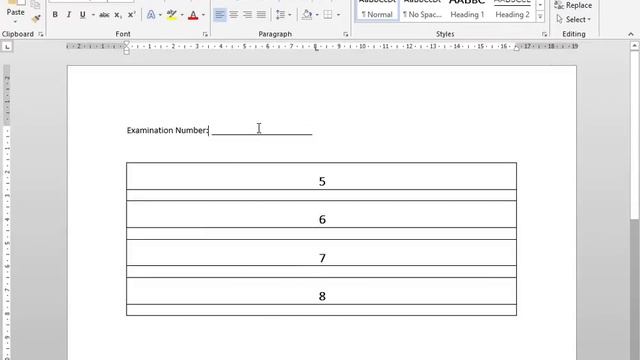Open underline style dropdown arrow
Viewport: 640px width, 360px height.
click(93, 15)
